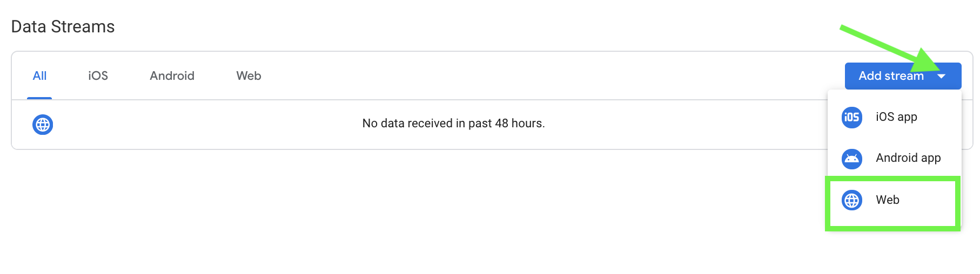Click the 'Add stream' text label
The image size is (980, 274).
pos(891,76)
